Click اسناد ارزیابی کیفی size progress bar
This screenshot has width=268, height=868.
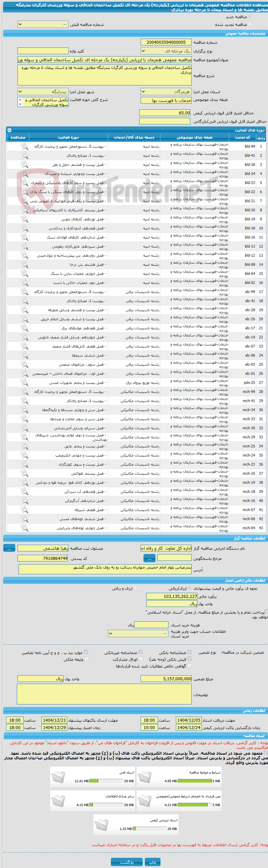pos(150,829)
